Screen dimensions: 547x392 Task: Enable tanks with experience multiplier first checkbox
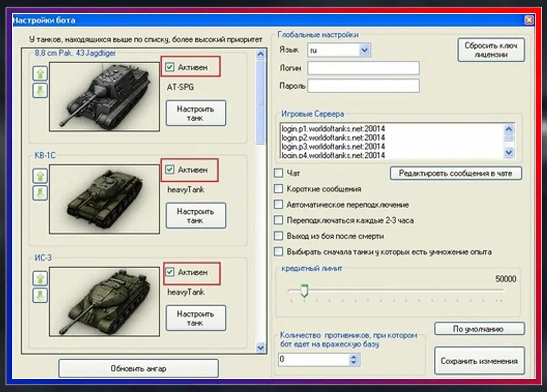(278, 251)
